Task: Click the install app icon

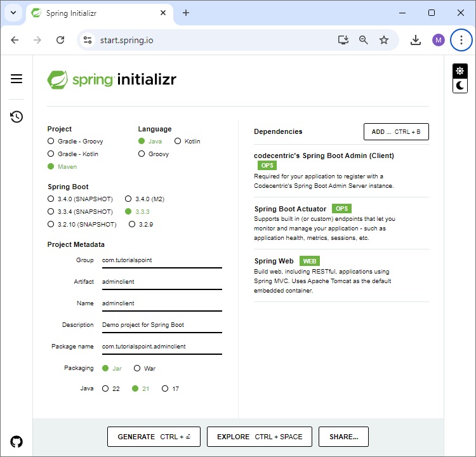Action: 343,40
